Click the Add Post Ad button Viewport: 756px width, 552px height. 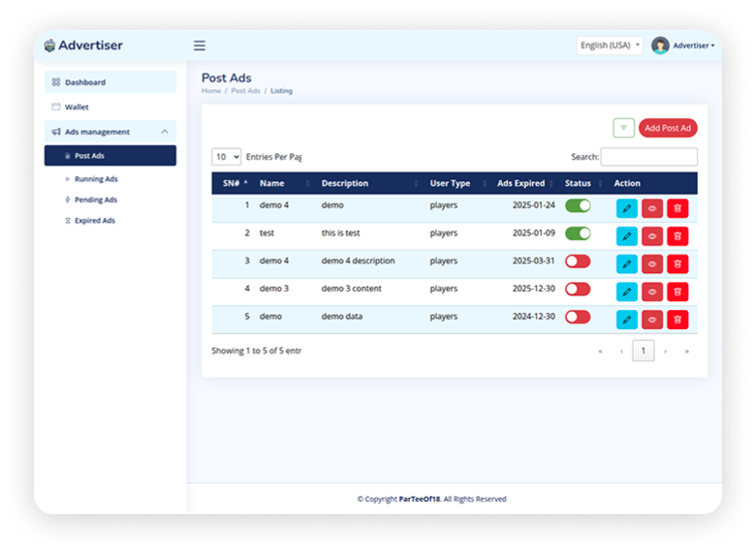point(668,128)
